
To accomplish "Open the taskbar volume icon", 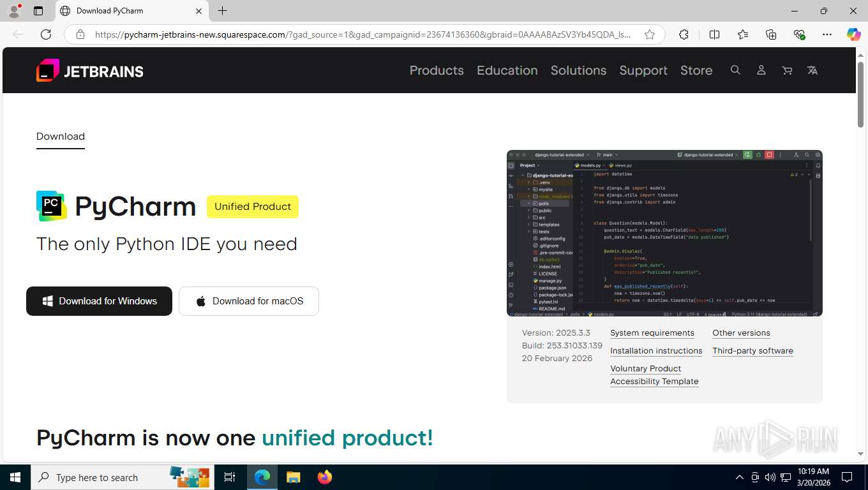I will pyautogui.click(x=770, y=477).
